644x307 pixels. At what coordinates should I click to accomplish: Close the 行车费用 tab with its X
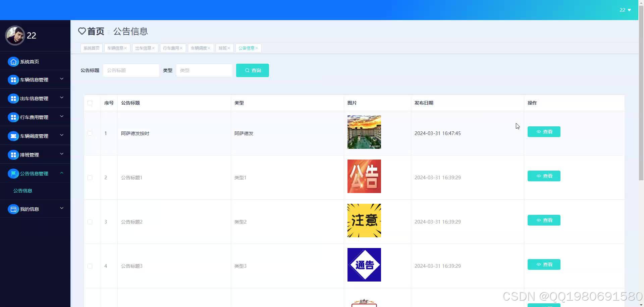pos(181,48)
